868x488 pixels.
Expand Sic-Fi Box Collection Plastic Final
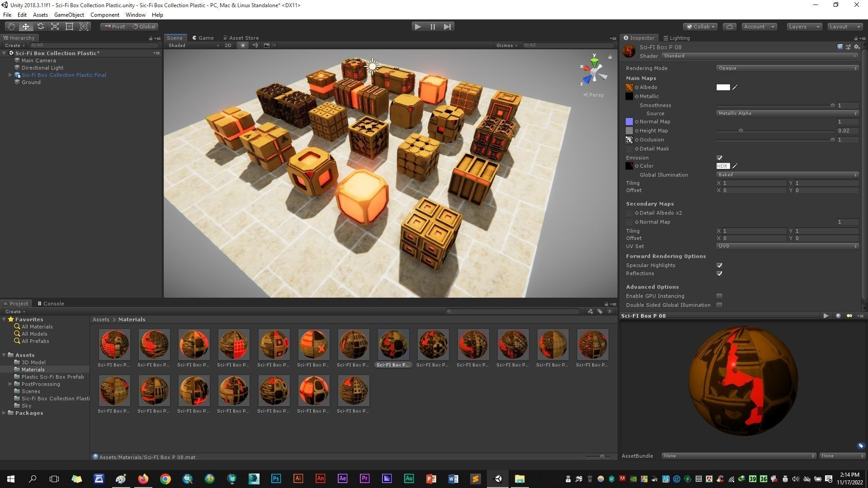tap(10, 75)
